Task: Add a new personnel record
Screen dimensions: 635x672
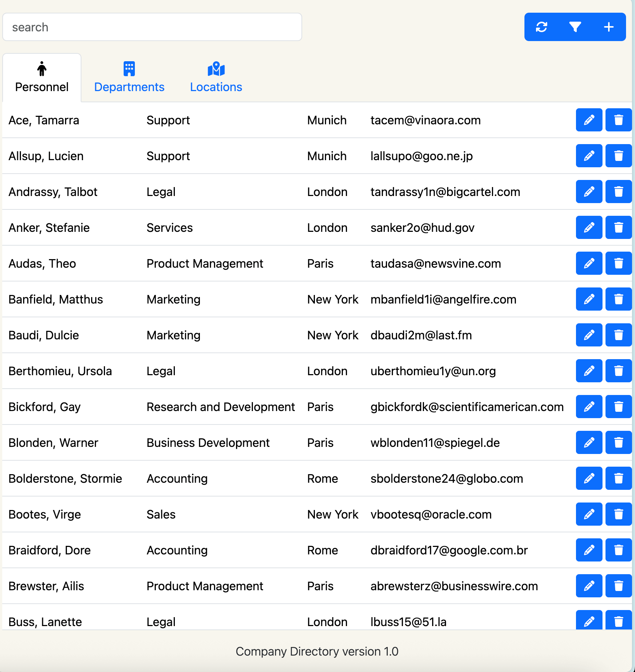Action: coord(608,27)
